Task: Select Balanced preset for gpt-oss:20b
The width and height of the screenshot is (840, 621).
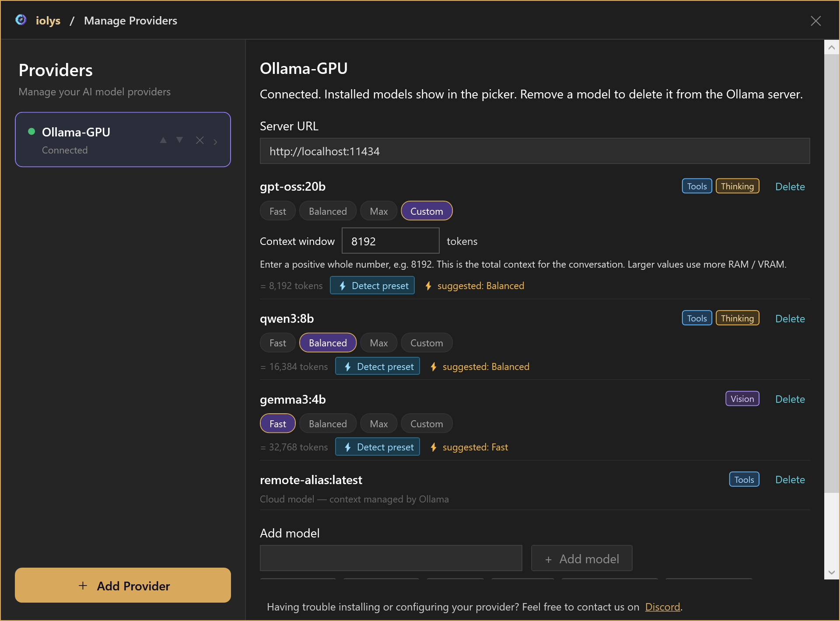Action: coord(328,211)
